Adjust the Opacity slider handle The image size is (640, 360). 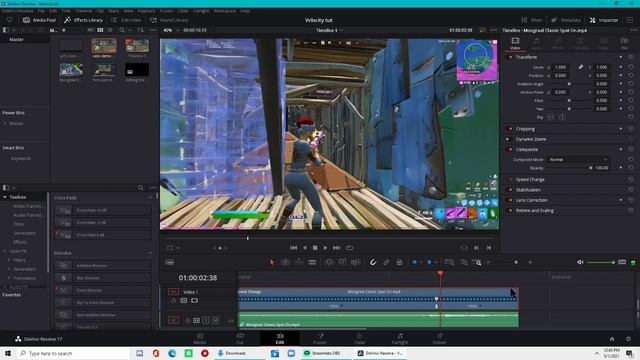[590, 168]
